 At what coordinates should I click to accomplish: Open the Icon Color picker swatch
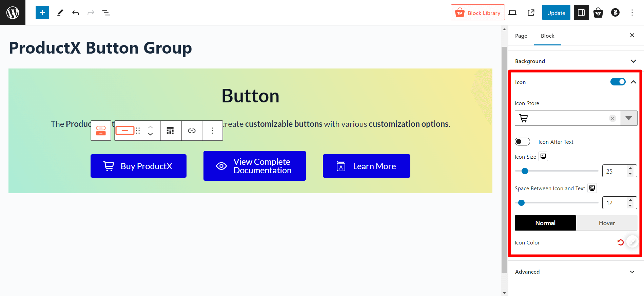pyautogui.click(x=632, y=242)
